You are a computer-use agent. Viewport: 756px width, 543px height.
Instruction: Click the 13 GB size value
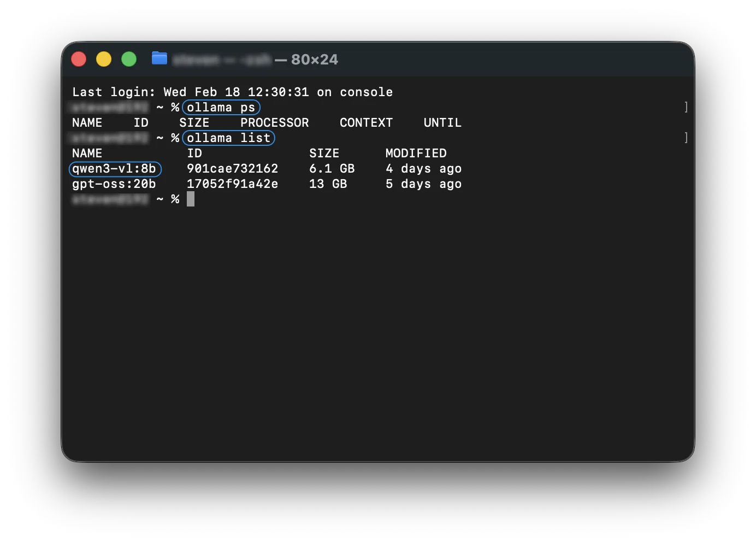coord(328,184)
